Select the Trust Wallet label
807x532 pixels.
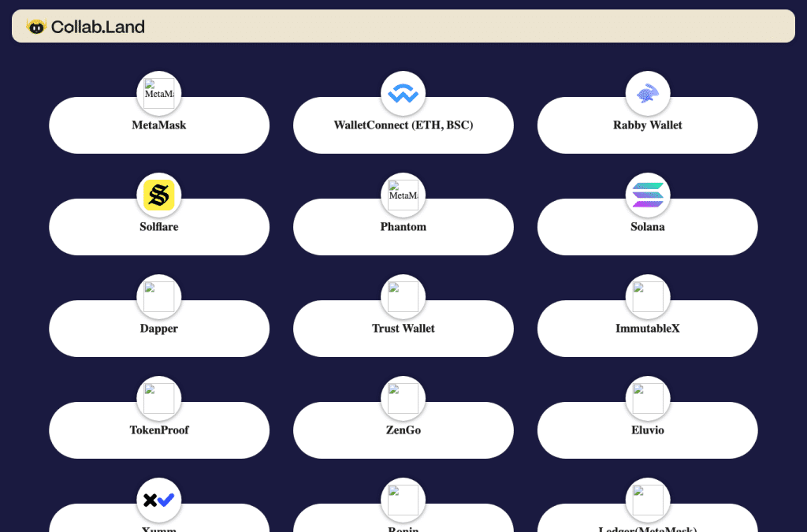tap(403, 328)
